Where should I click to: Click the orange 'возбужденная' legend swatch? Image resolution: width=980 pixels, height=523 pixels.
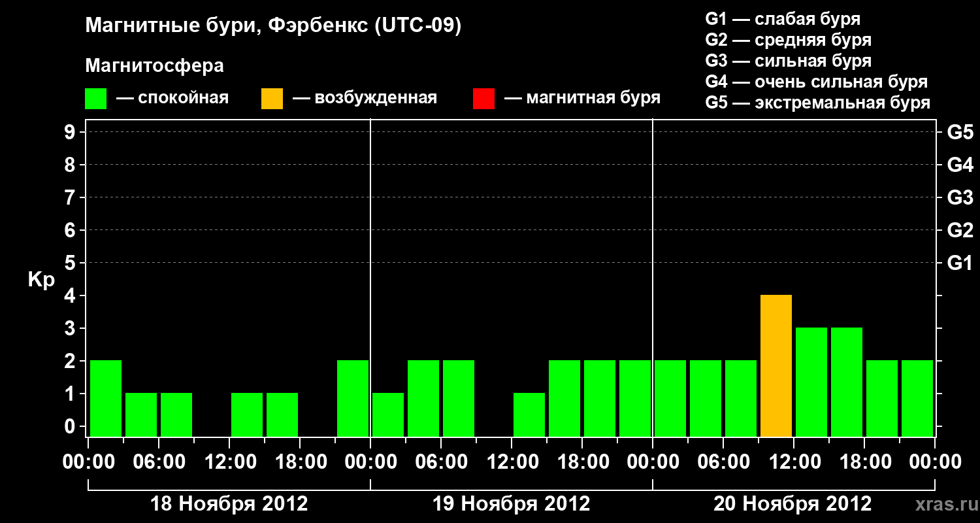(x=272, y=99)
